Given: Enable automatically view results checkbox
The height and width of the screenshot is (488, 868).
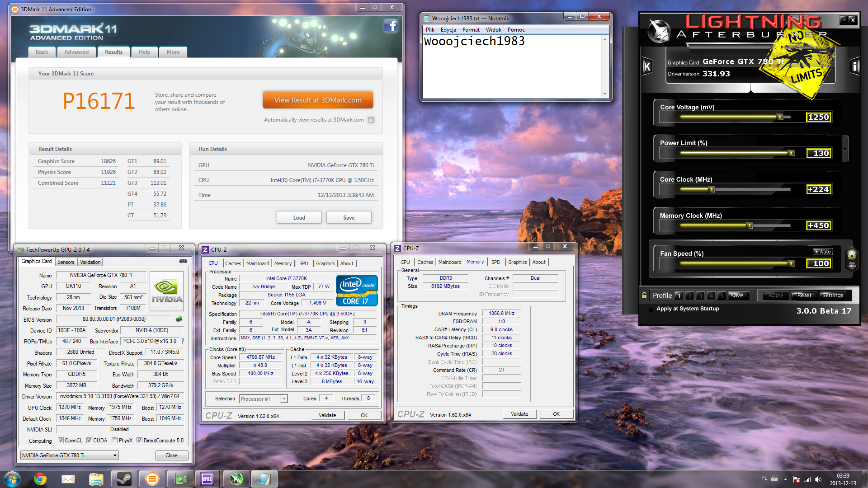Looking at the screenshot, I should pos(371,120).
